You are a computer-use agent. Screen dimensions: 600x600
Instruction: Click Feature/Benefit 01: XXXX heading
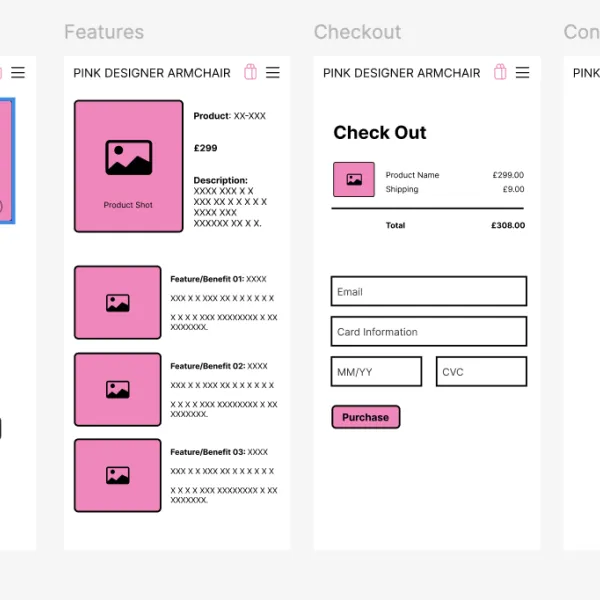218,279
